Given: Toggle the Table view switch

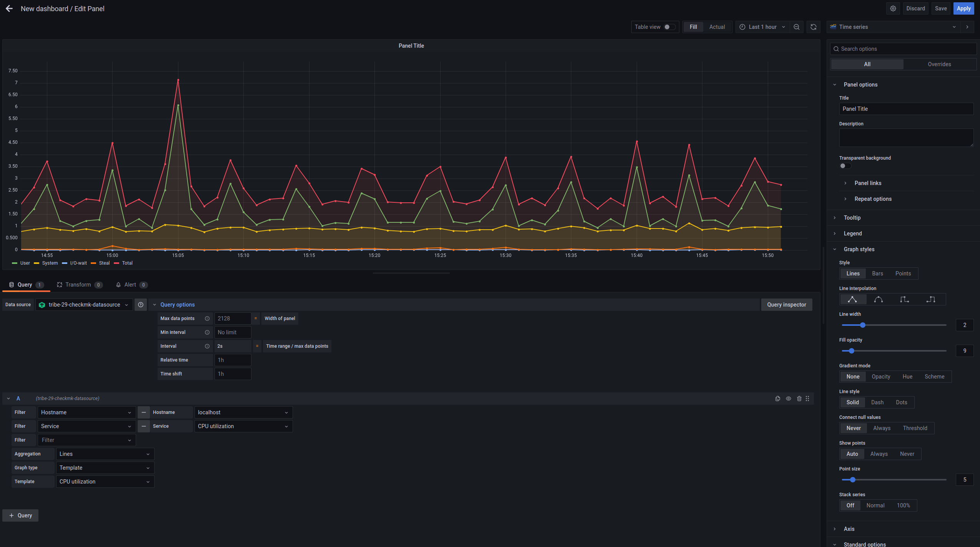Looking at the screenshot, I should pos(669,27).
